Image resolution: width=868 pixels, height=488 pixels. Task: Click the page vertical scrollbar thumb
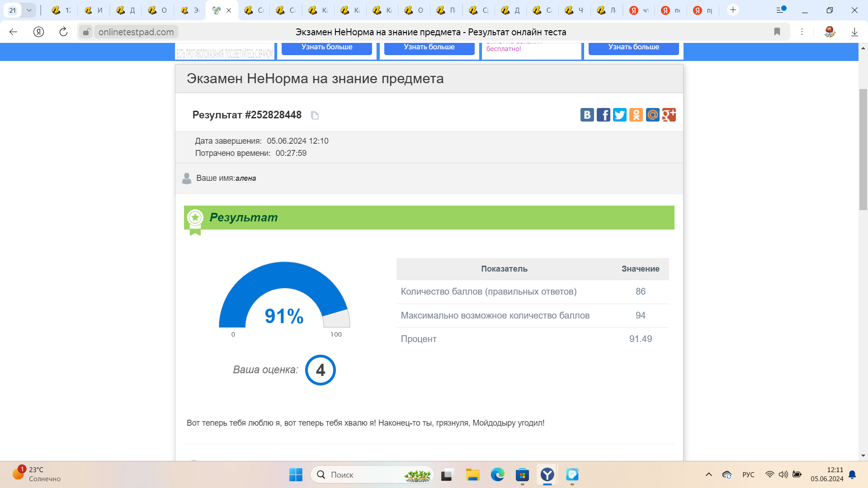coord(863,149)
